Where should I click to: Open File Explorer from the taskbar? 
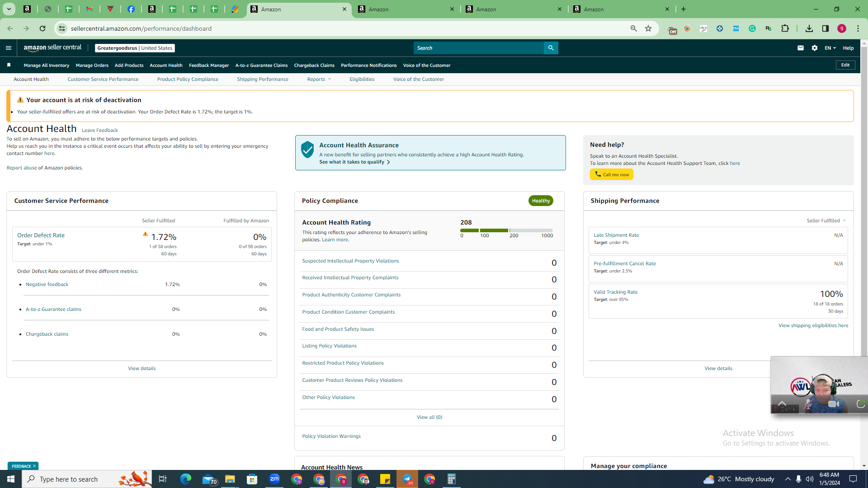[230, 479]
